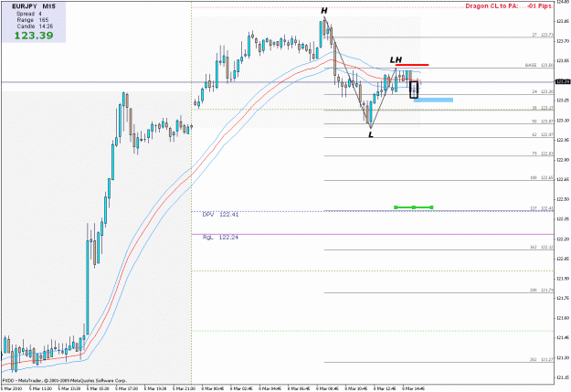Click the highlighted current price tag on axis
This screenshot has width=571, height=392.
click(x=563, y=81)
